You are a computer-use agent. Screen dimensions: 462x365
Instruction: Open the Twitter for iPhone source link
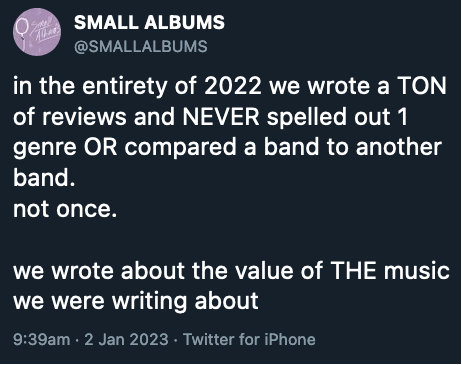coord(249,340)
